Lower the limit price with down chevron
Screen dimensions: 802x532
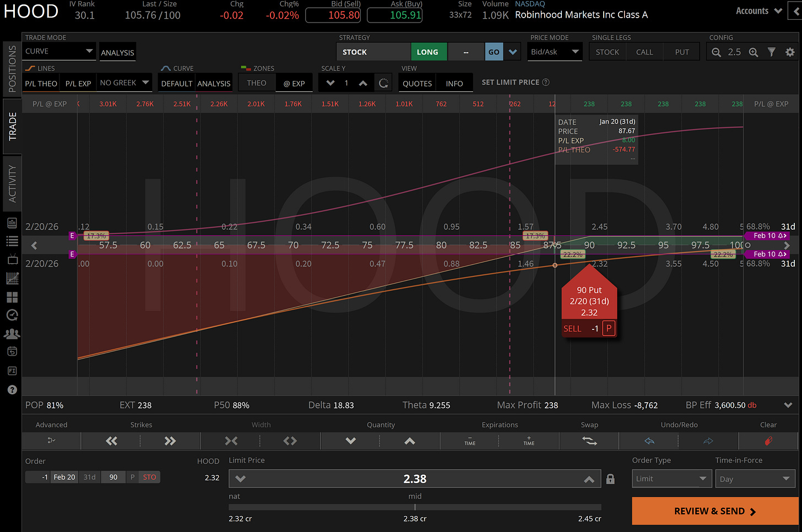pyautogui.click(x=240, y=479)
